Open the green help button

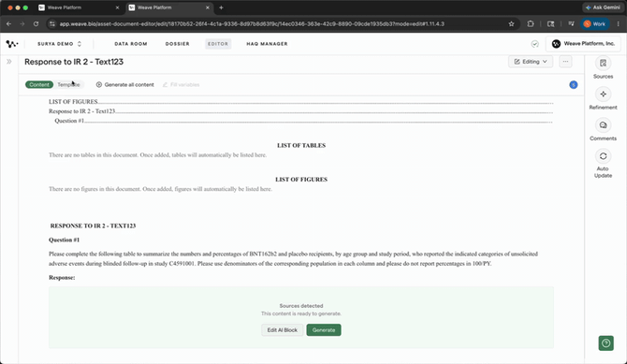[605, 342]
